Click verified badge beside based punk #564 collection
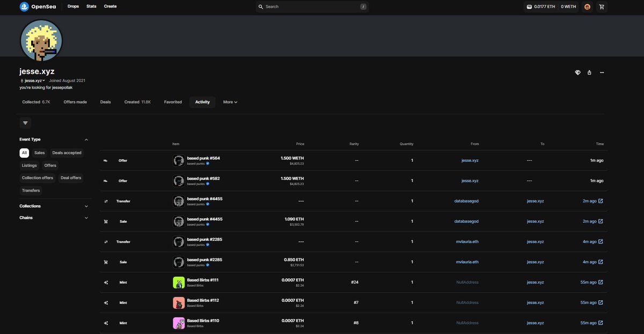 coord(207,164)
